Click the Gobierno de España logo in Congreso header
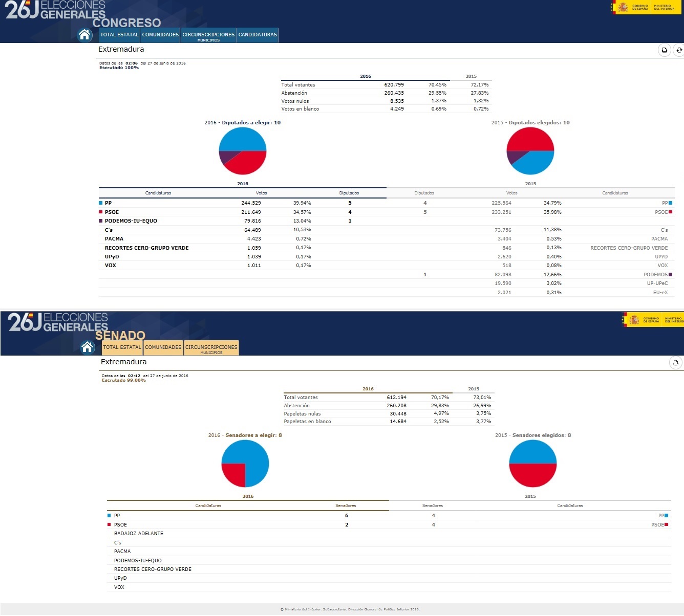The image size is (684, 616). pyautogui.click(x=631, y=7)
